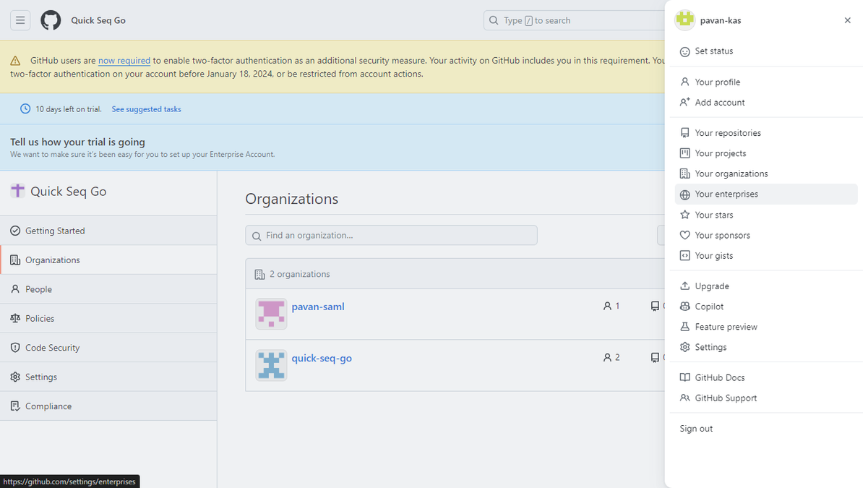Viewport: 868px width, 488px height.
Task: Click the pavan-saml member count 1
Action: [611, 306]
